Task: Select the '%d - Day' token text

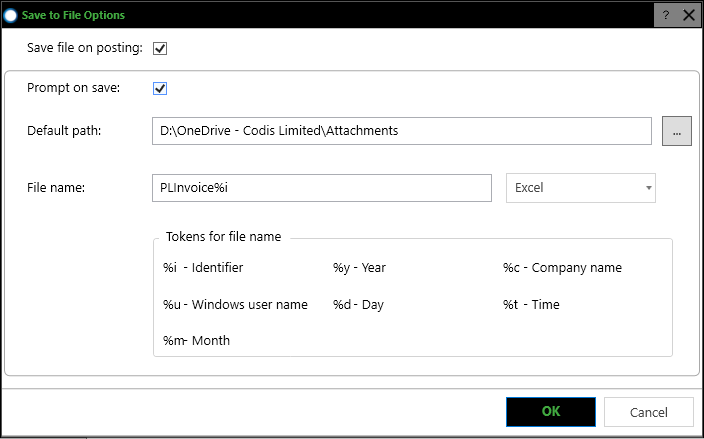Action: 358,305
